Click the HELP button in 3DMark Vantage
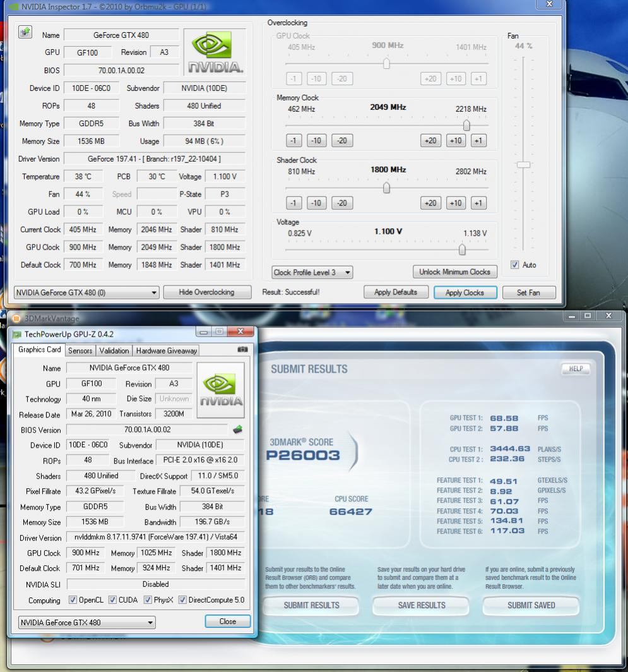628x672 pixels. pos(576,369)
